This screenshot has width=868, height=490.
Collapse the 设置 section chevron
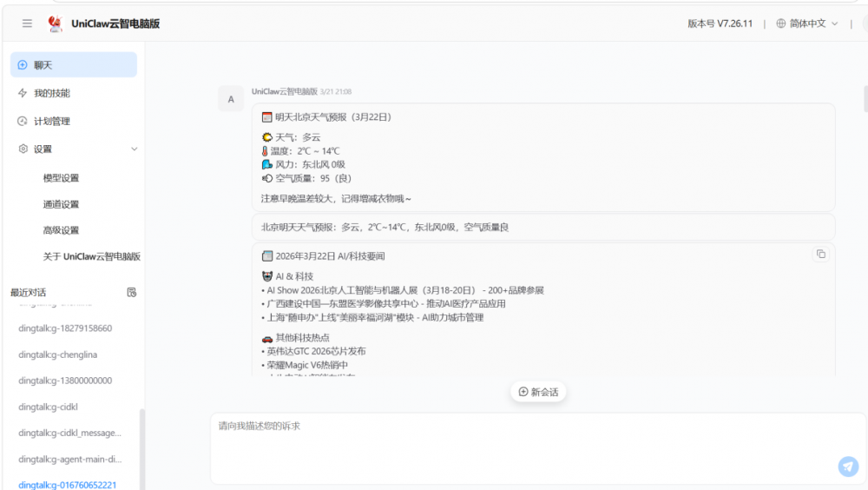click(x=134, y=149)
